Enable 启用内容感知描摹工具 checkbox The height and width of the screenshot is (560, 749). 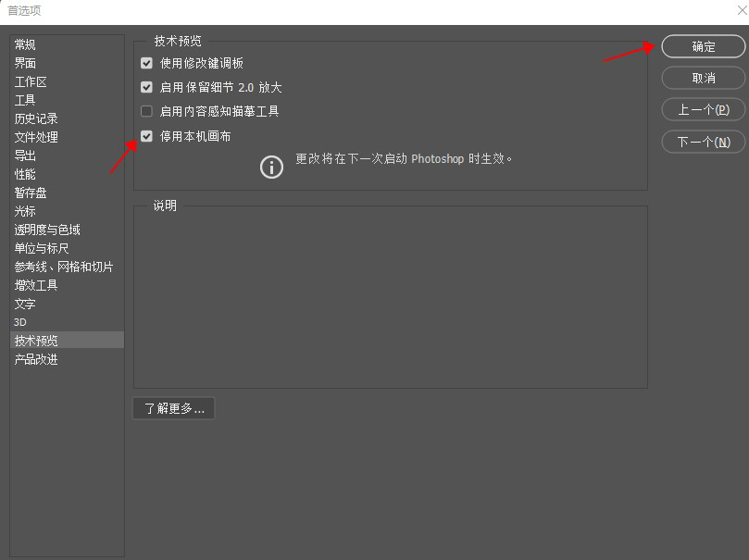tap(146, 111)
